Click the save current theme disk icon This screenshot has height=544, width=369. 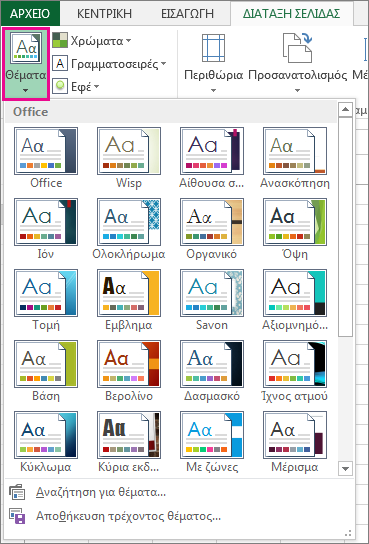tap(17, 516)
